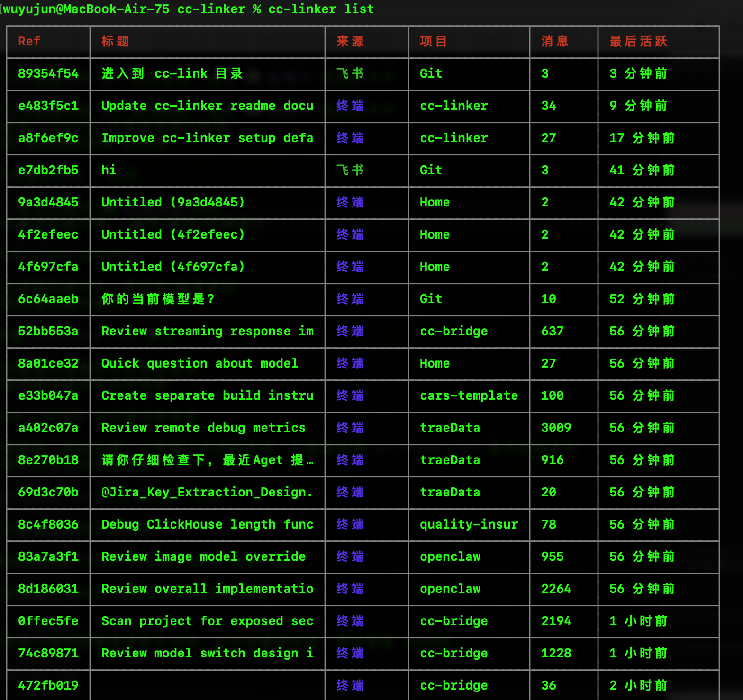743x700 pixels.
Task: Click project 'cars-template'
Action: pos(469,396)
